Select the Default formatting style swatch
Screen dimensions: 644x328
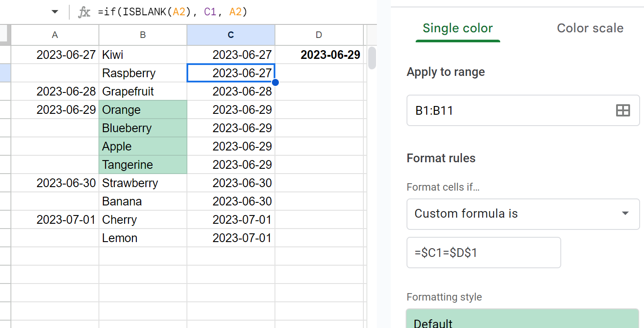pos(523,319)
